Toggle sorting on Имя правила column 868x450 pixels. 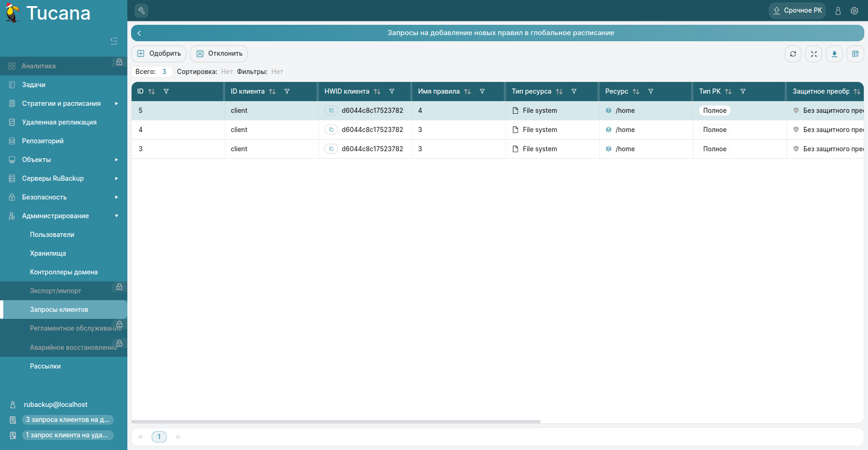(x=467, y=92)
